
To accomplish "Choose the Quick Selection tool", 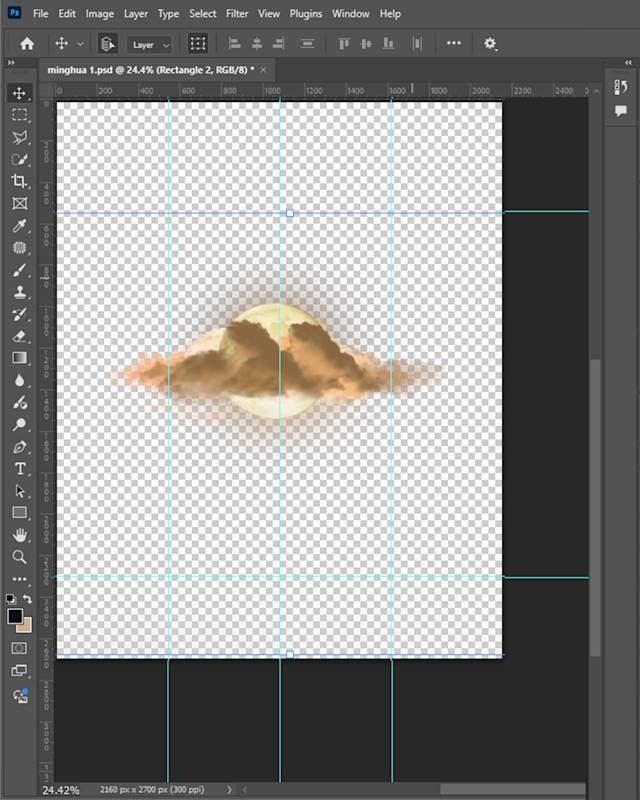I will coord(19,159).
